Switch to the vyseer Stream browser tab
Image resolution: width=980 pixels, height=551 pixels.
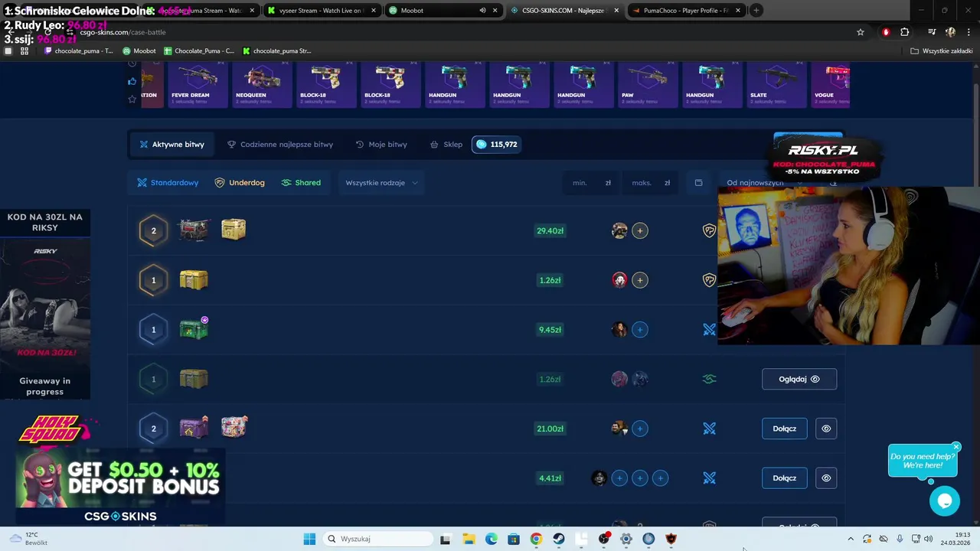(x=321, y=10)
